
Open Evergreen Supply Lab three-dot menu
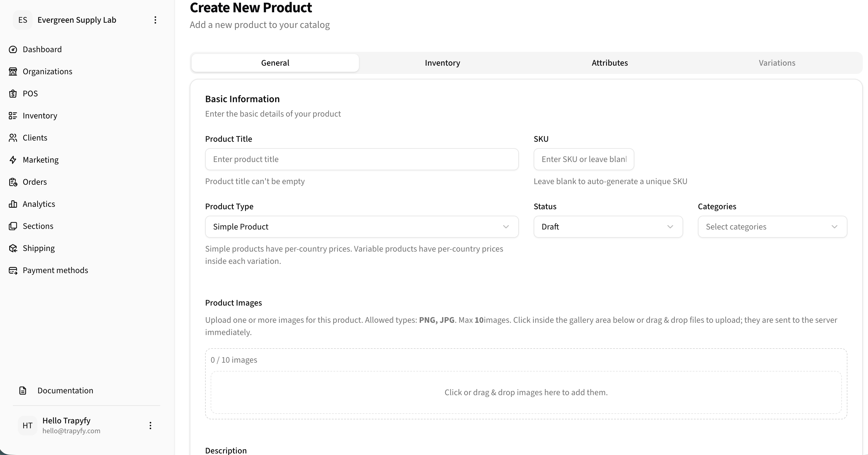[x=155, y=20]
